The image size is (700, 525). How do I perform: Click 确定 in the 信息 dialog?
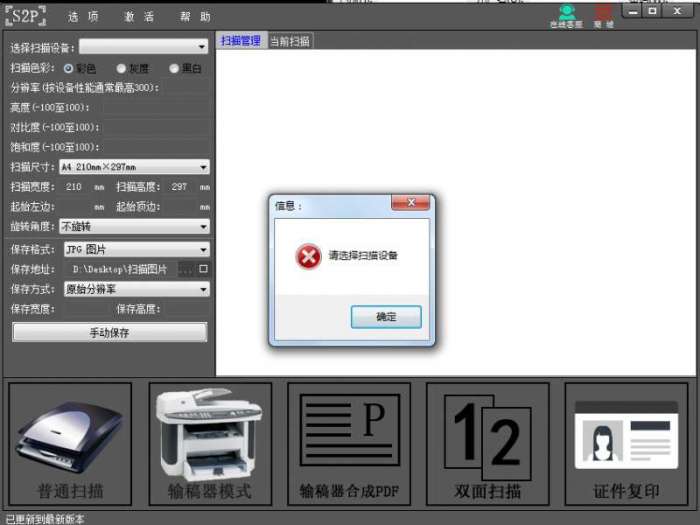386,317
